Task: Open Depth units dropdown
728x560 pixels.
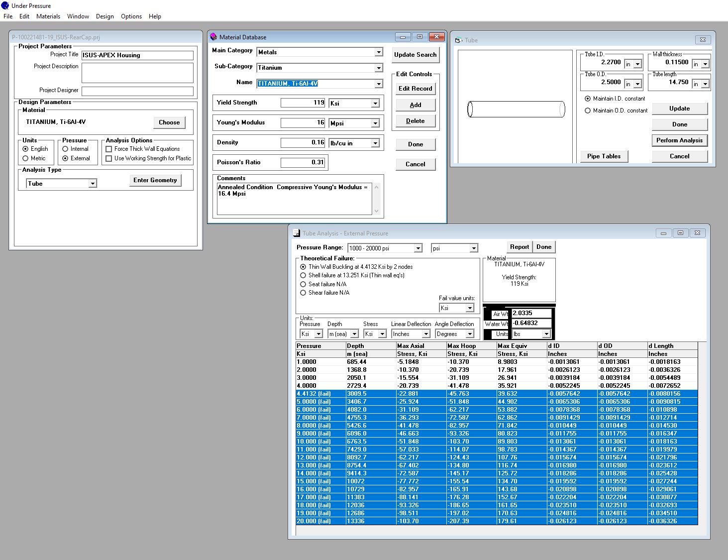Action: tap(354, 334)
